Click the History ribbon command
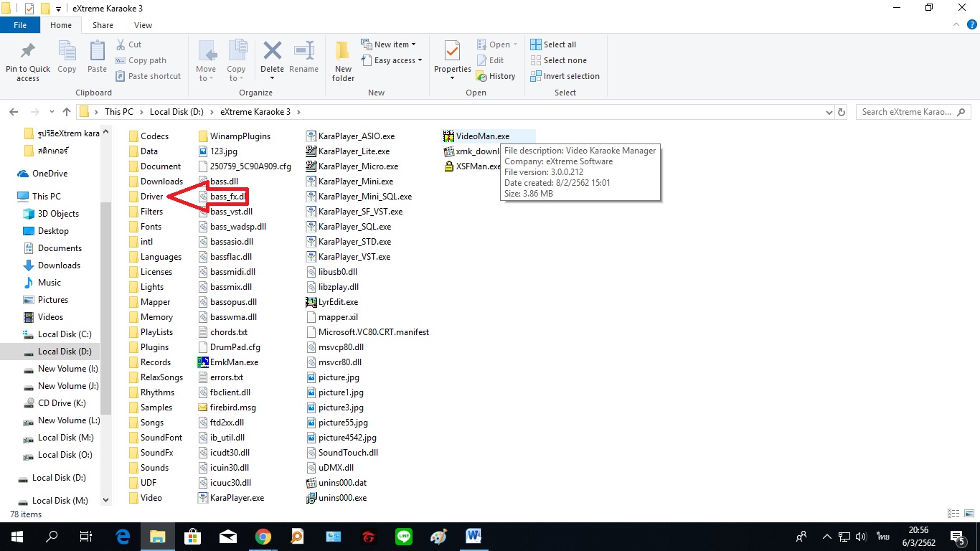 [x=496, y=76]
